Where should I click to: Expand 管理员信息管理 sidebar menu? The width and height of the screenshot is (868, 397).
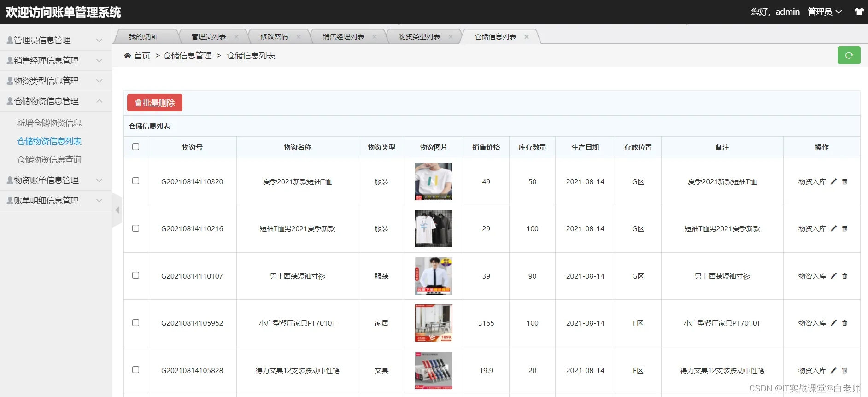click(56, 40)
